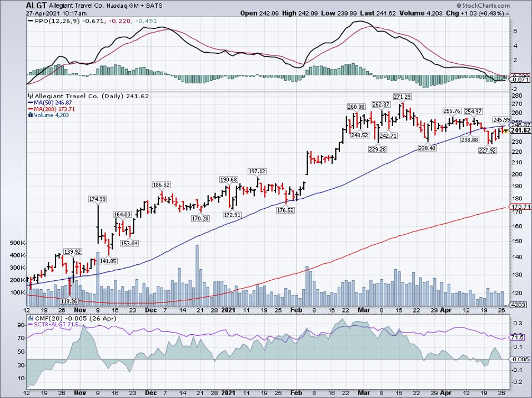The width and height of the screenshot is (532, 398).
Task: Click the 176.52 low price label
Action: pyautogui.click(x=285, y=210)
